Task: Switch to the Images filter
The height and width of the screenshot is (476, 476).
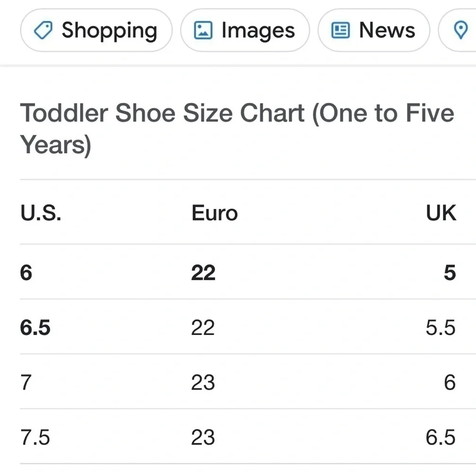Action: pyautogui.click(x=245, y=30)
